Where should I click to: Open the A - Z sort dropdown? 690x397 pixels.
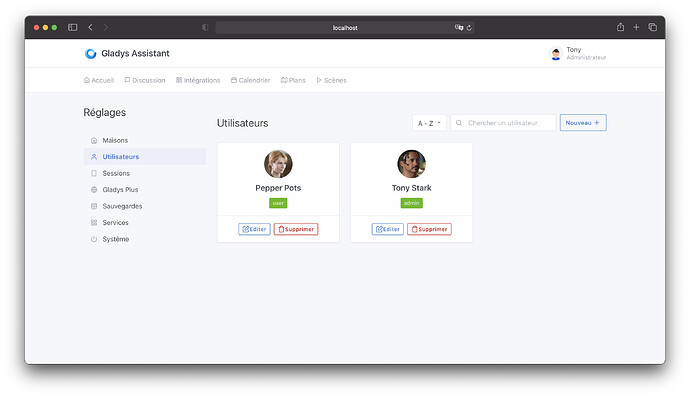429,123
